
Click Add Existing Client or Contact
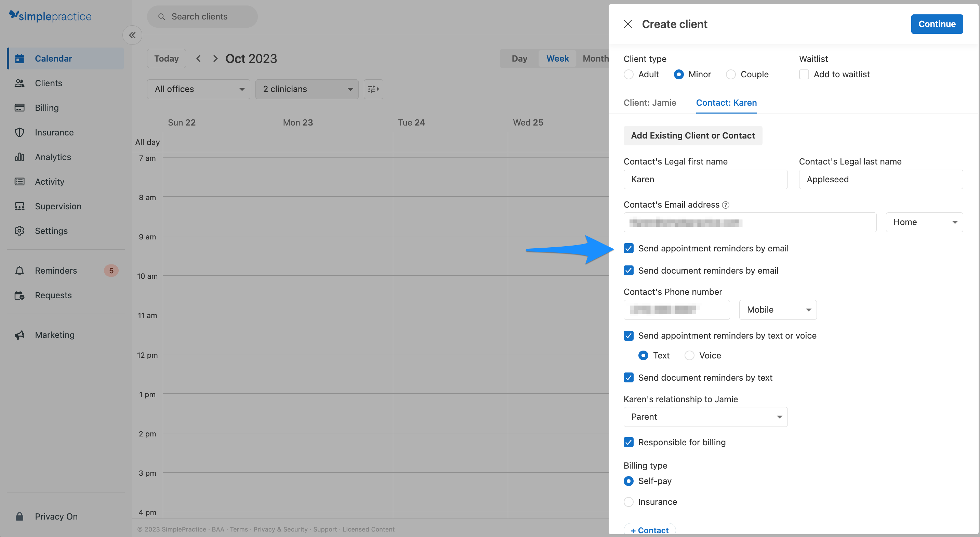click(693, 135)
